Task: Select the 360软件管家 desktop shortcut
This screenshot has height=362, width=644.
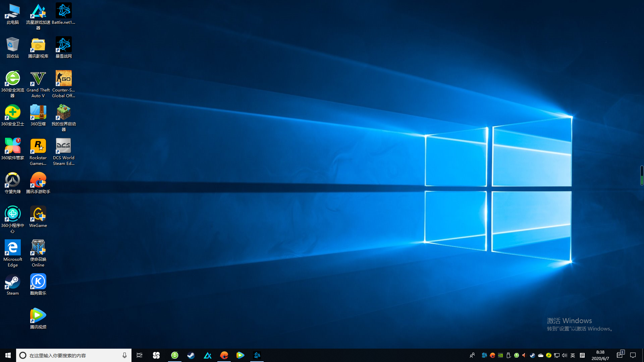Action: (13, 149)
